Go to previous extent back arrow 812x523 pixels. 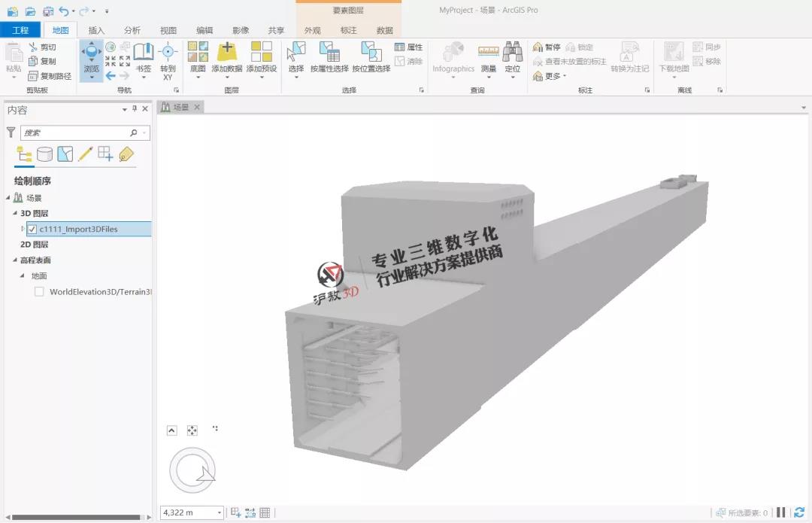click(111, 76)
